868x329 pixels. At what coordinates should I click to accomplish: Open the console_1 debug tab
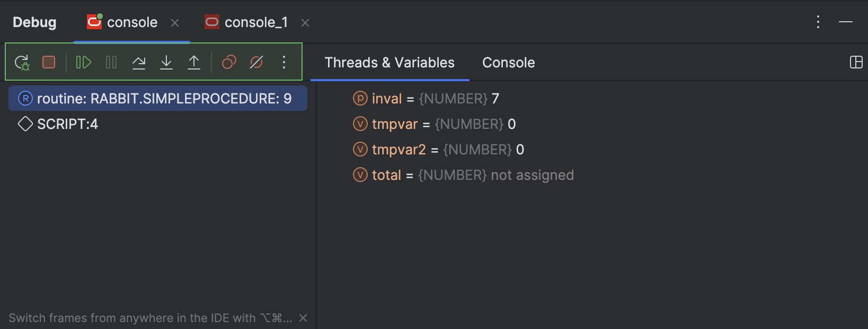(246, 22)
